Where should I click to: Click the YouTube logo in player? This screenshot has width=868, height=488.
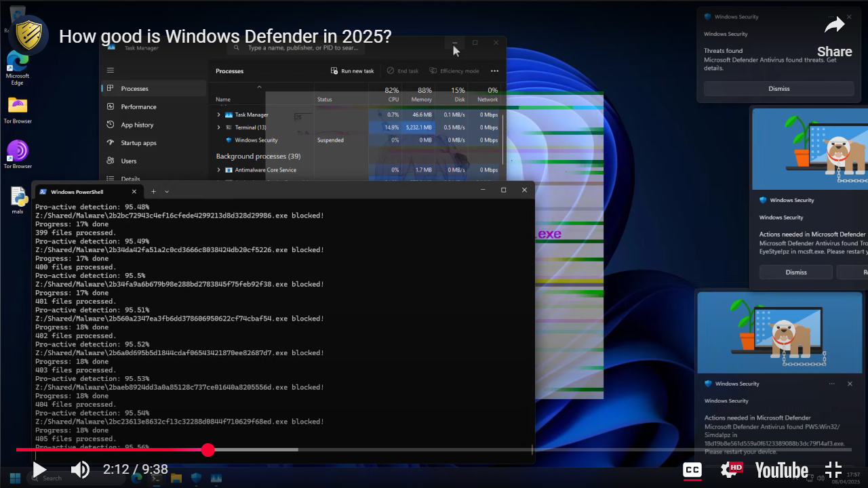(x=781, y=470)
